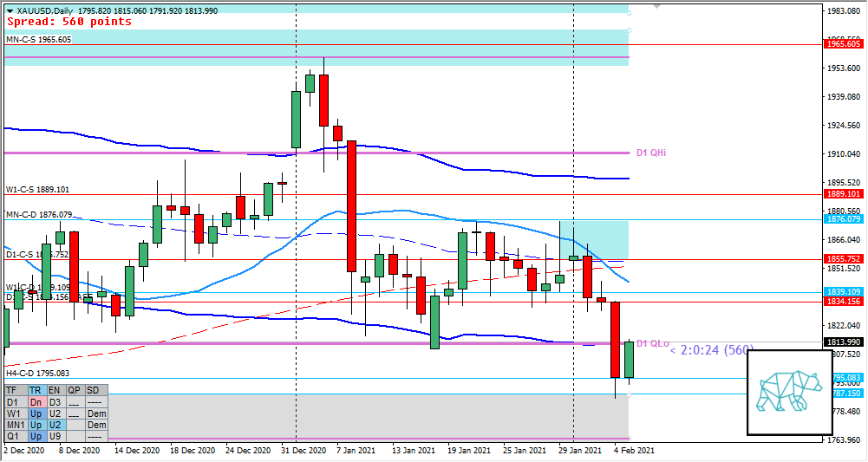This screenshot has height=462, width=868.
Task: Click the D1 trend 'Dn' cell
Action: pos(36,402)
